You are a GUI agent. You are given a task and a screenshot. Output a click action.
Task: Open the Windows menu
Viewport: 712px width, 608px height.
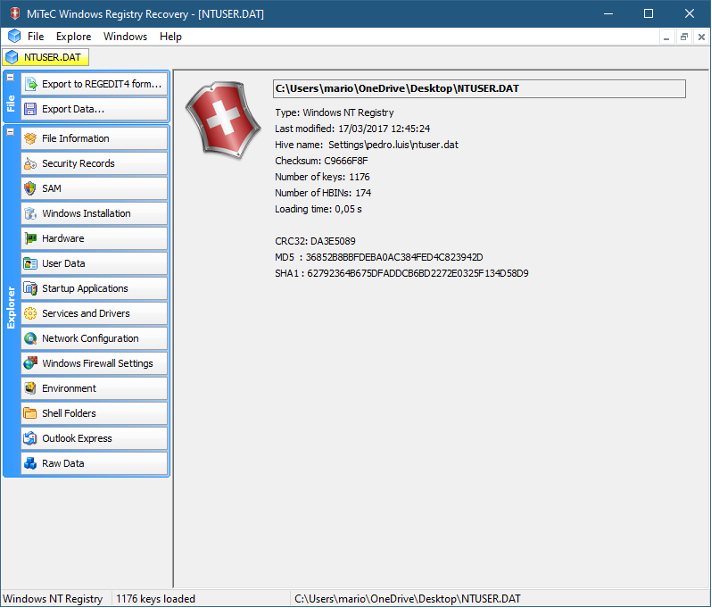coord(125,36)
